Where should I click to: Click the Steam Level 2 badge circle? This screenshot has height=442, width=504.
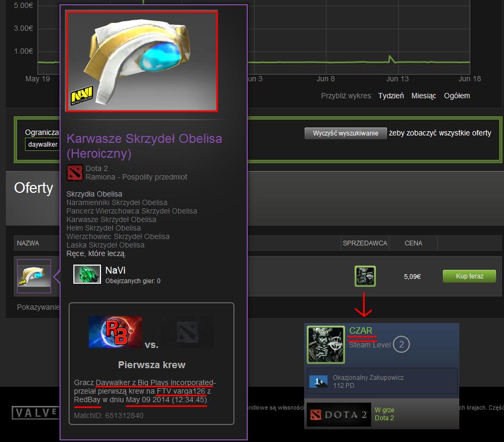click(401, 344)
